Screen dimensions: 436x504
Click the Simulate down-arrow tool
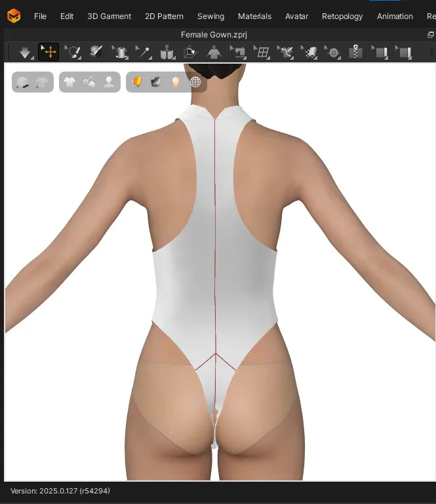point(25,52)
